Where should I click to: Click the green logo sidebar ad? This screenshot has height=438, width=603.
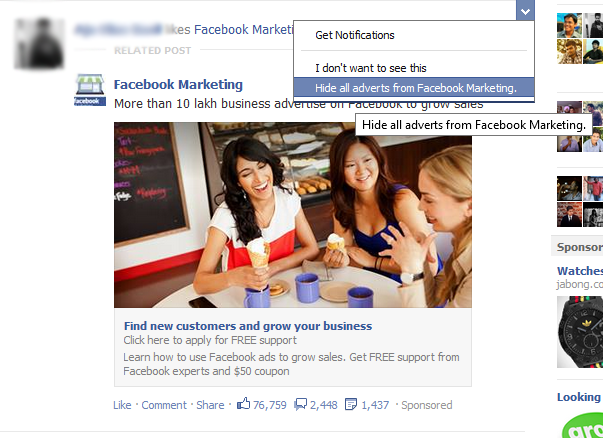pos(582,425)
